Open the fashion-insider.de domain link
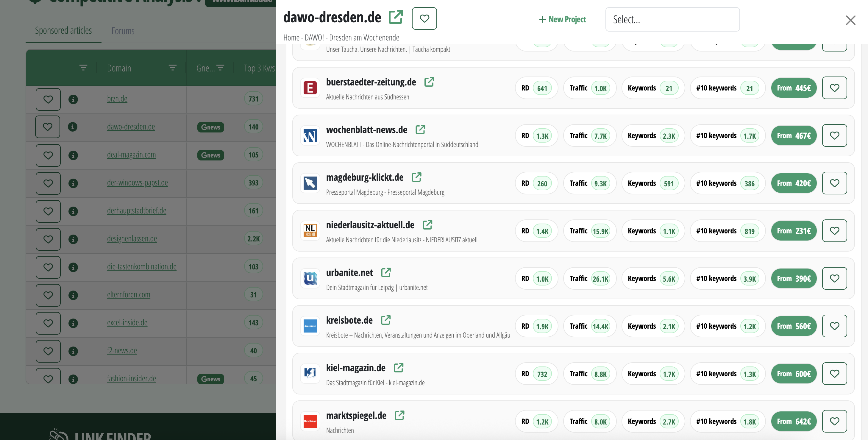The width and height of the screenshot is (868, 440). [x=131, y=378]
